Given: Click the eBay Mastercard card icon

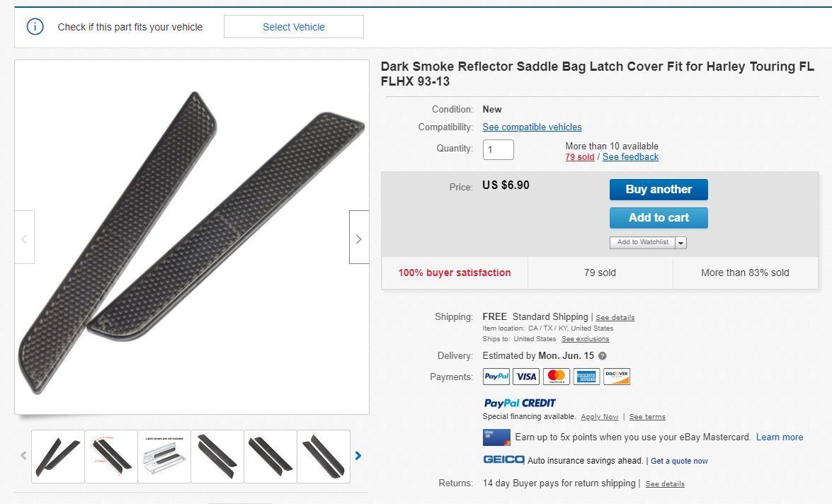Looking at the screenshot, I should click(496, 437).
